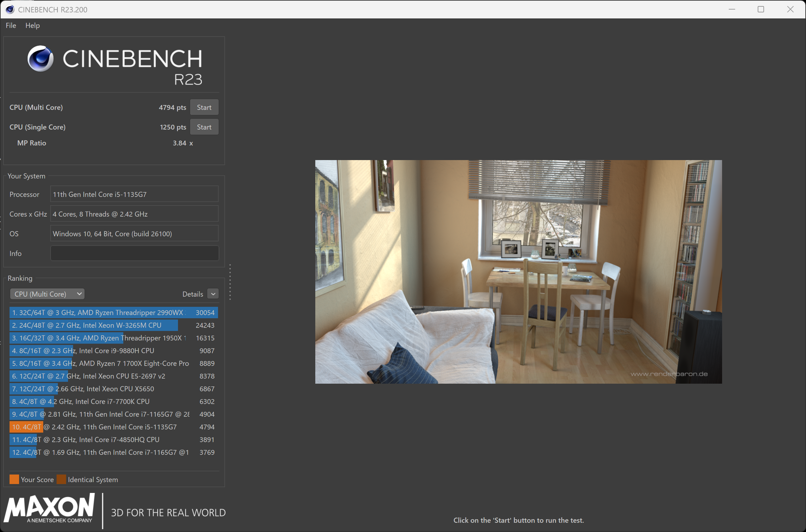Click the title bar Cinebench app icon
Image resolution: width=806 pixels, height=532 pixels.
10,10
